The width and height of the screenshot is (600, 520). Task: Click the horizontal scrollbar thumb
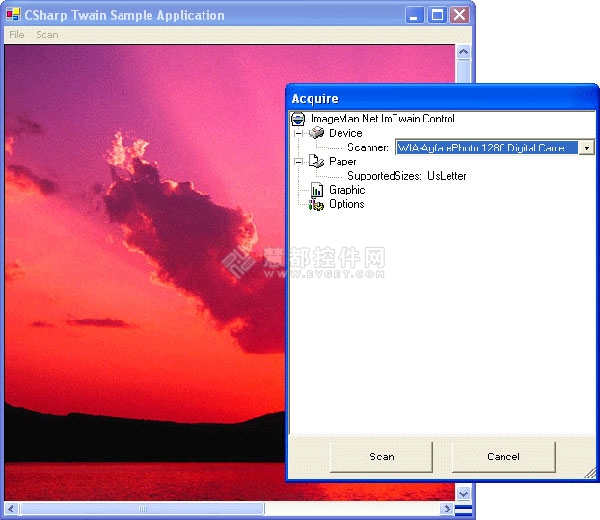pyautogui.click(x=142, y=509)
